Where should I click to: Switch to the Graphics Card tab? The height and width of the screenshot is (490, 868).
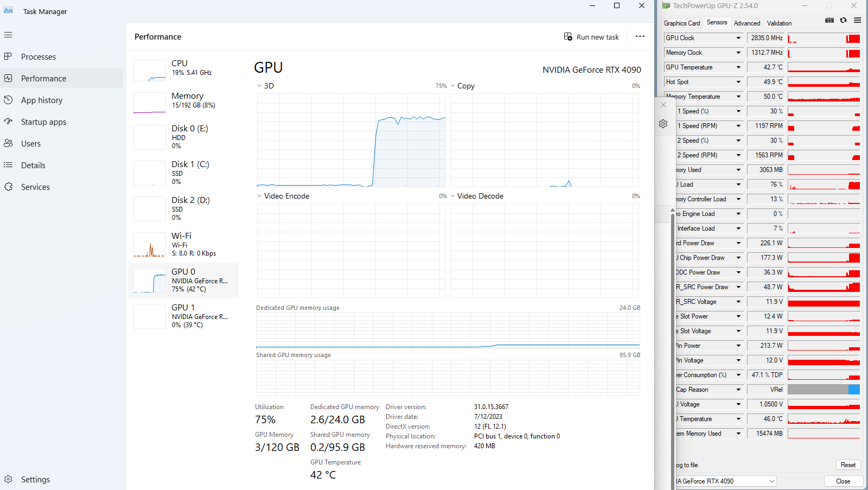[681, 23]
